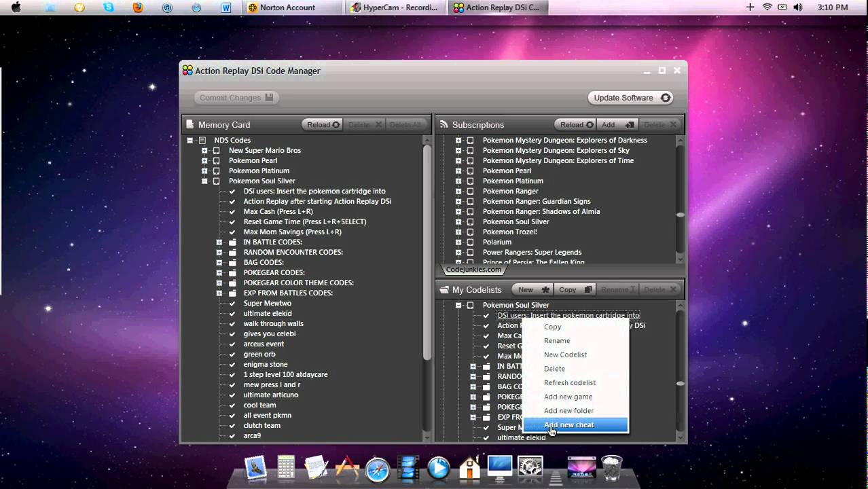Switch to HyperCam recording window tab
The height and width of the screenshot is (489, 868).
394,7
